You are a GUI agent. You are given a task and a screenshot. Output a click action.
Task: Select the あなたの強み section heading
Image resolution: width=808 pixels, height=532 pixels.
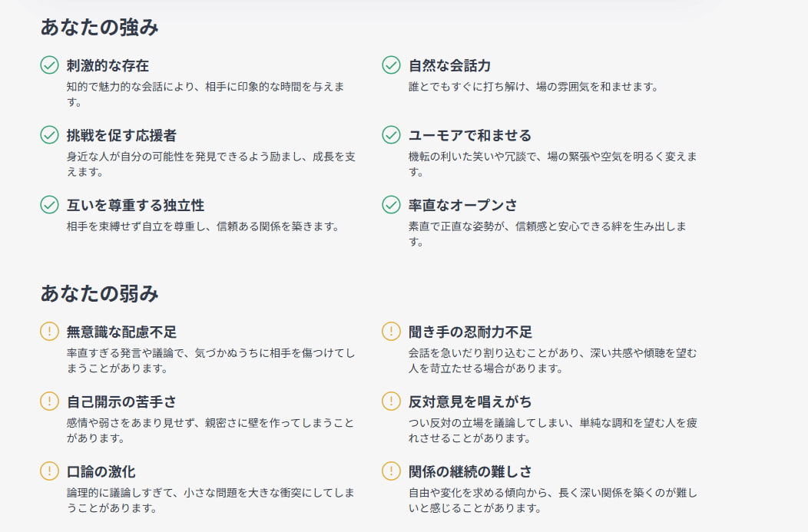point(99,28)
